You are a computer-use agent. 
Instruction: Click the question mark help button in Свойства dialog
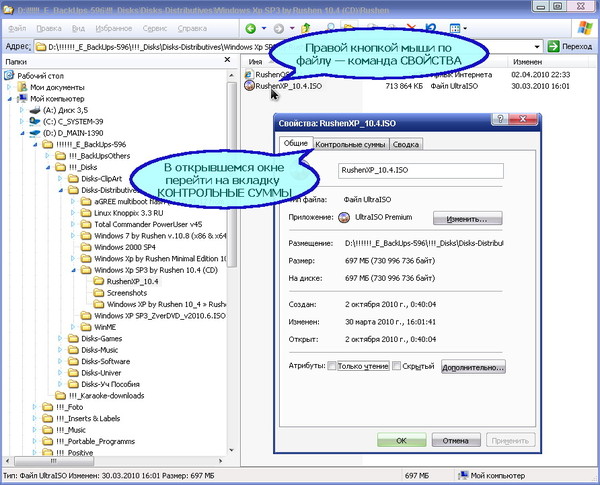[501, 119]
